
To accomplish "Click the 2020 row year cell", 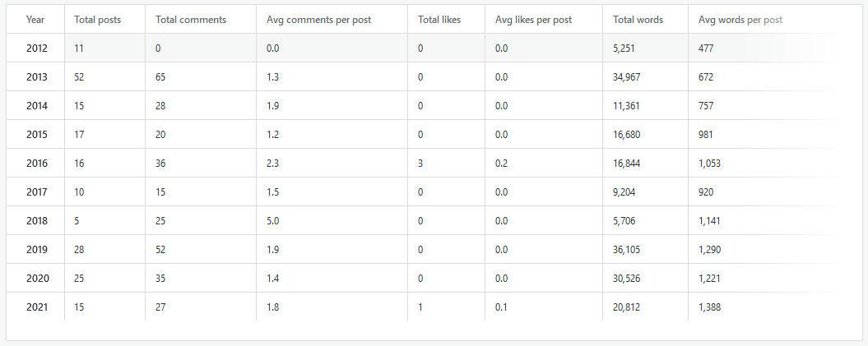I will click(x=36, y=279).
